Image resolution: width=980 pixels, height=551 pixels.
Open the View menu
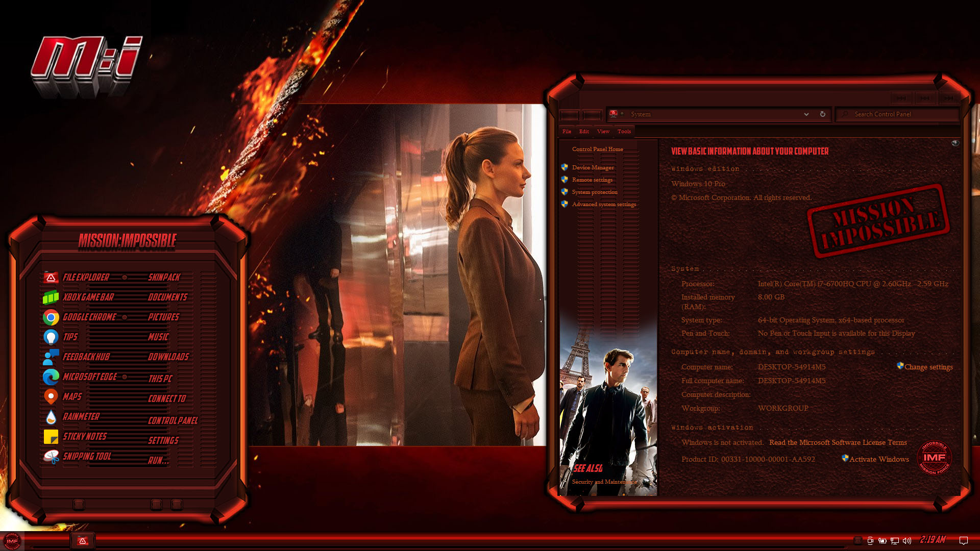pos(603,132)
